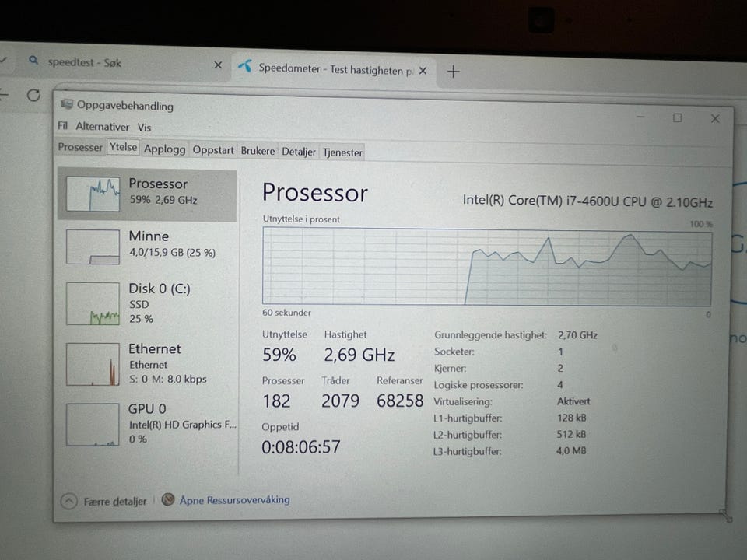The image size is (747, 560).
Task: Click the Telenor favicon on Speedometer tab
Action: pos(245,66)
